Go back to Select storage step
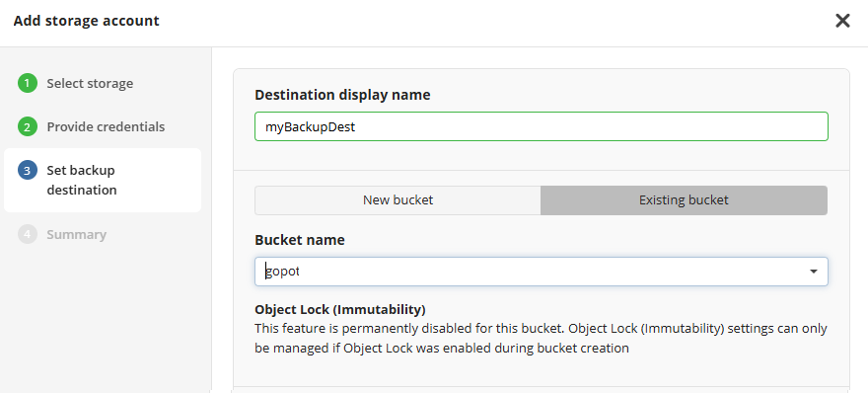 click(90, 84)
